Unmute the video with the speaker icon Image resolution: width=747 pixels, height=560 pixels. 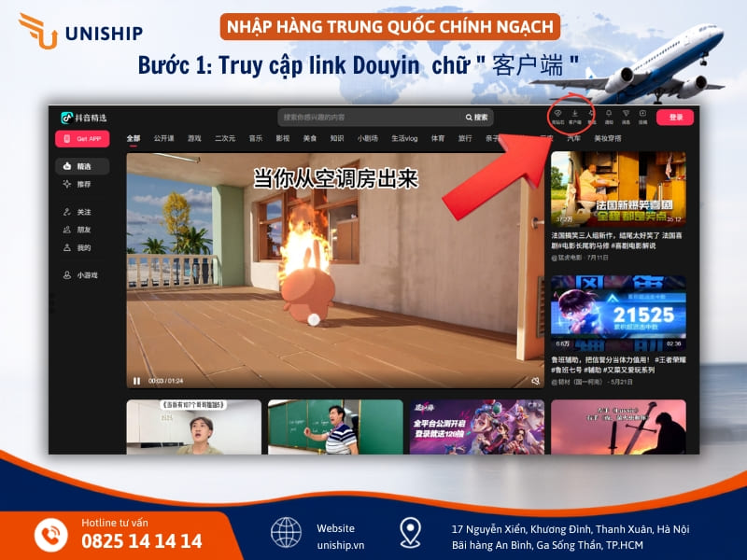coord(535,381)
